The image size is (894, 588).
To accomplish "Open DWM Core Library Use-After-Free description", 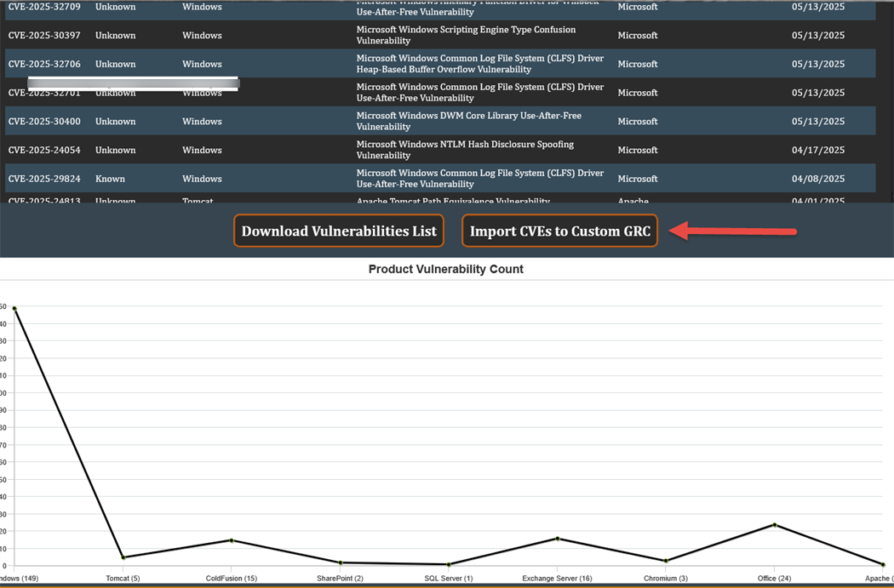I will (468, 122).
